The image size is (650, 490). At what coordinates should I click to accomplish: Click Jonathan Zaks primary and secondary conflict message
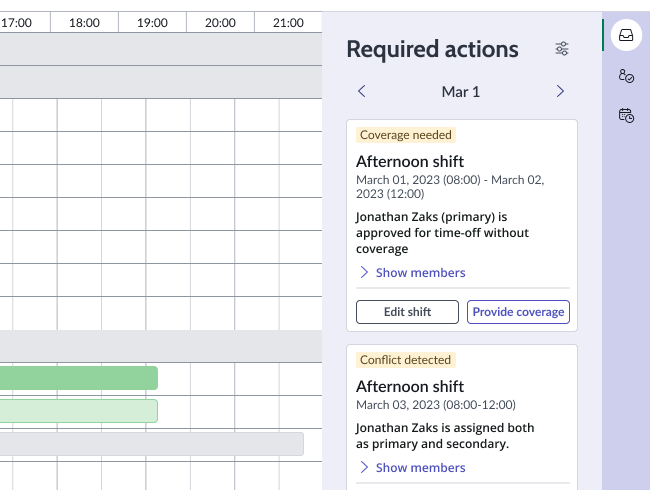tap(445, 436)
